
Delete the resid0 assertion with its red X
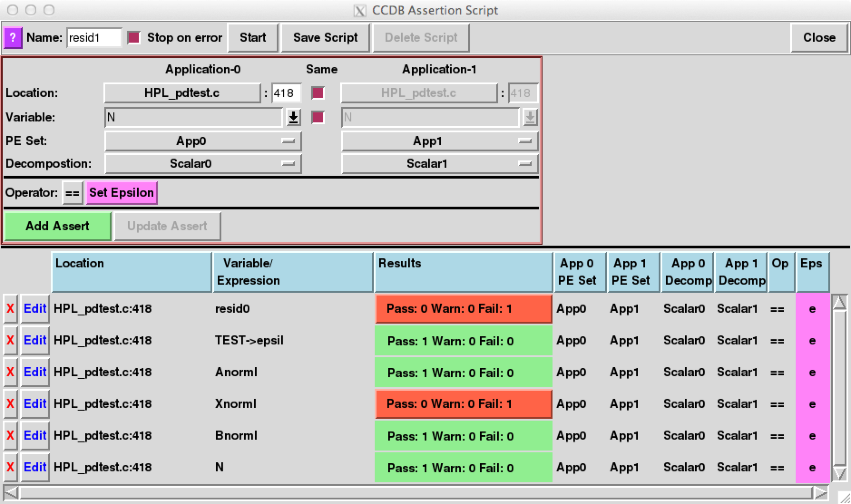pos(10,309)
